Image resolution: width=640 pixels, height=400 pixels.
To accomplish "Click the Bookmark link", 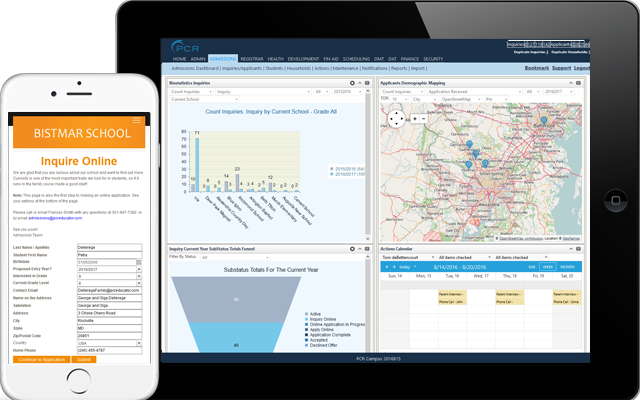I will pyautogui.click(x=537, y=68).
